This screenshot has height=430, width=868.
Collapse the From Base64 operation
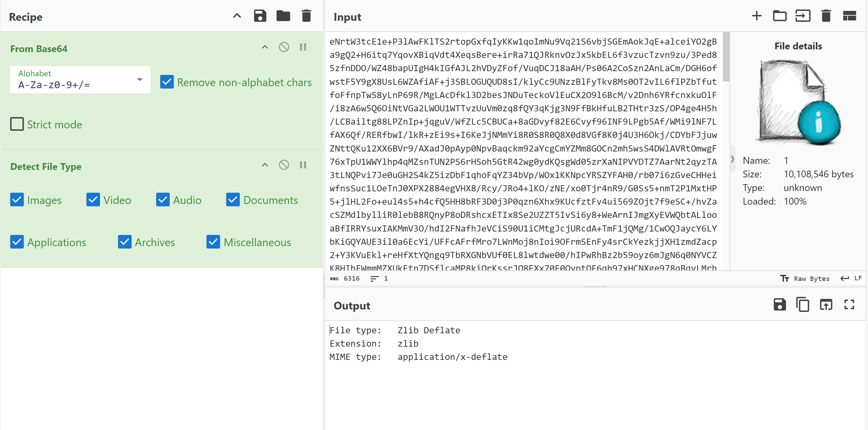point(265,47)
